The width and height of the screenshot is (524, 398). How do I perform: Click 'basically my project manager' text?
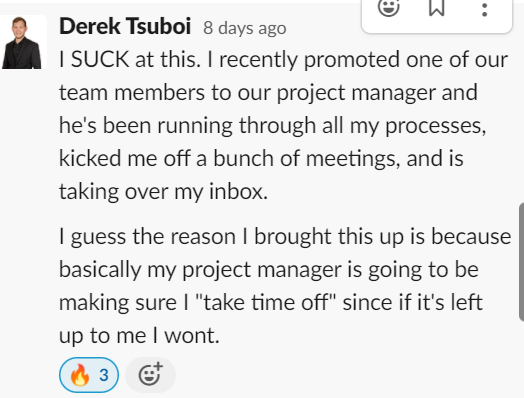(201, 270)
